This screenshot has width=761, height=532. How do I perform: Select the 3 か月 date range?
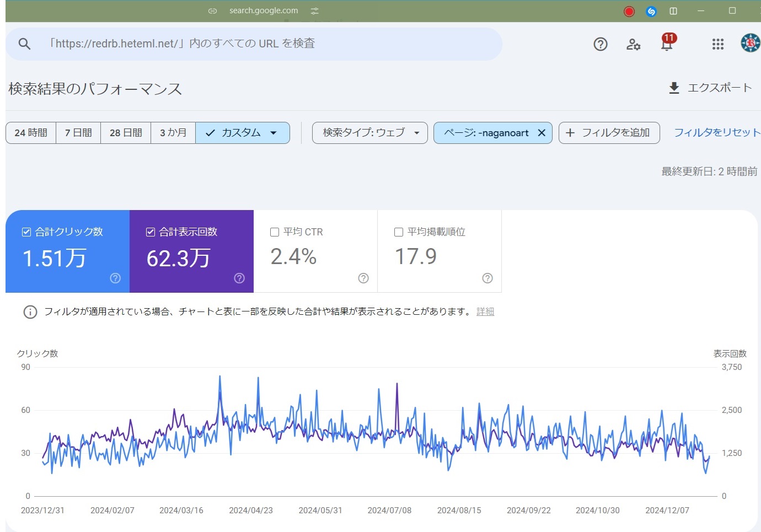173,133
